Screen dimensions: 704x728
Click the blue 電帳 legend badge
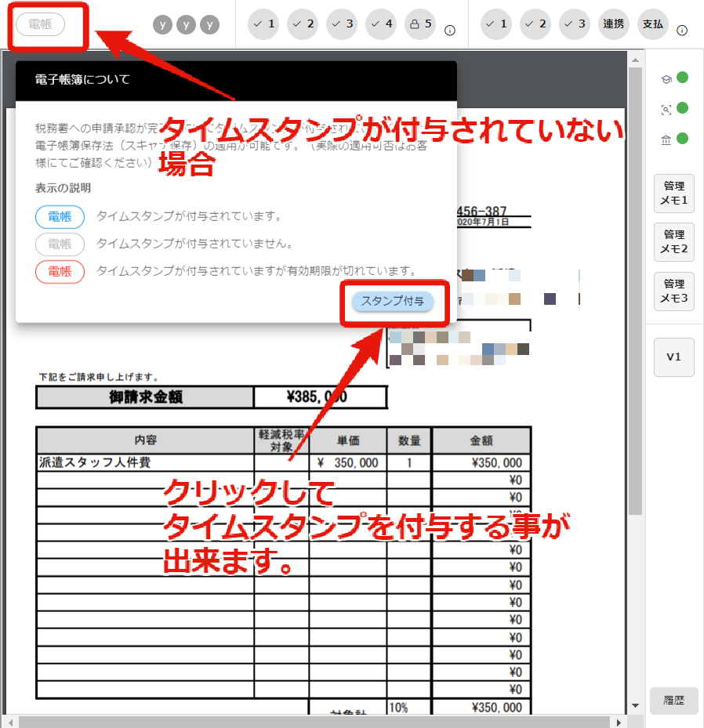(x=60, y=217)
